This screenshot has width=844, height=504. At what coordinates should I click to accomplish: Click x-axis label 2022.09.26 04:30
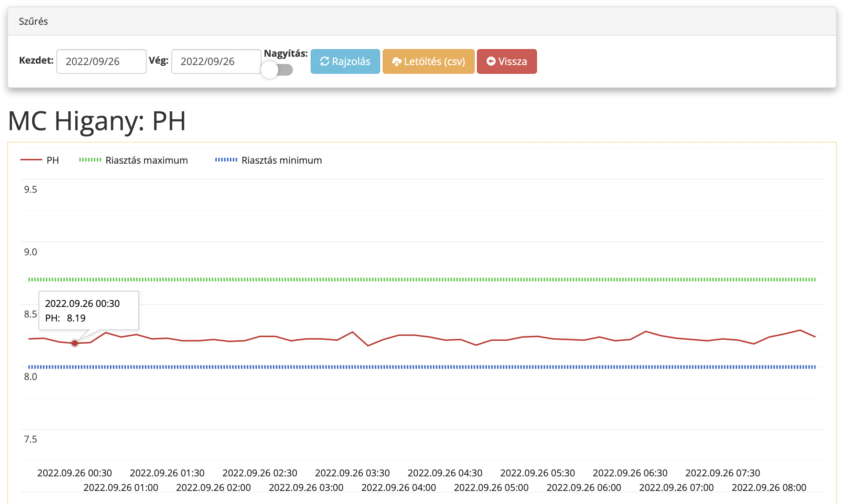pos(445,473)
